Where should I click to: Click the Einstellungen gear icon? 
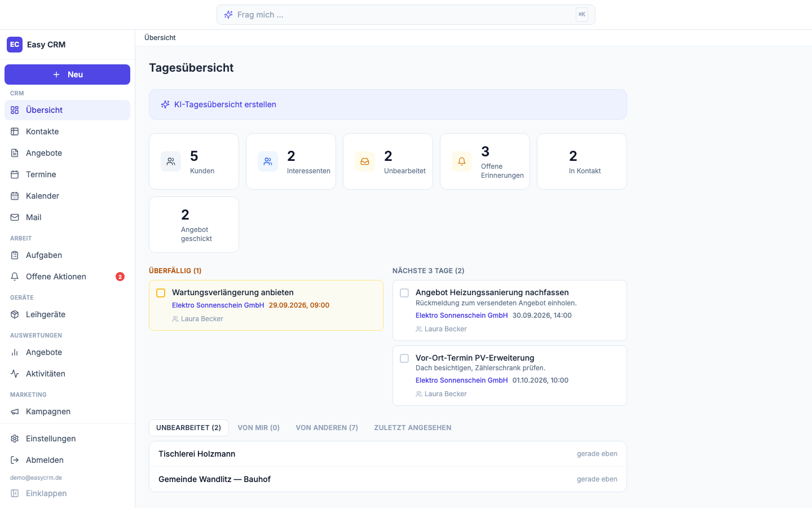[x=15, y=439]
